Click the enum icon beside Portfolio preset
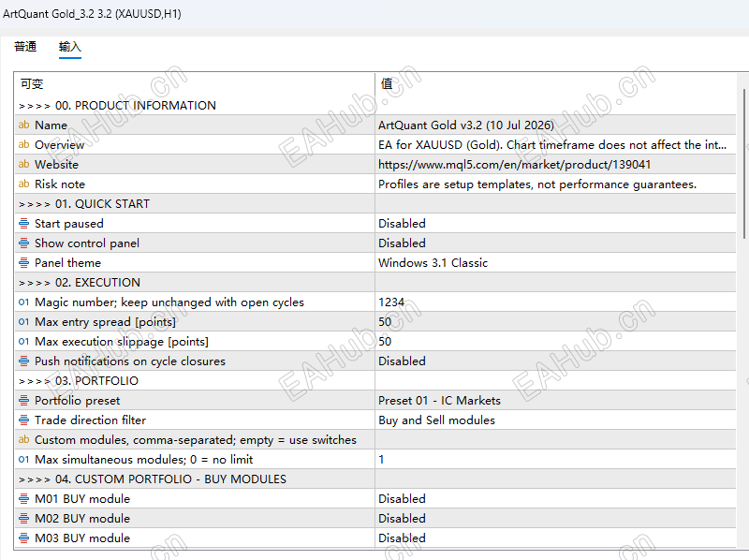 pyautogui.click(x=24, y=400)
